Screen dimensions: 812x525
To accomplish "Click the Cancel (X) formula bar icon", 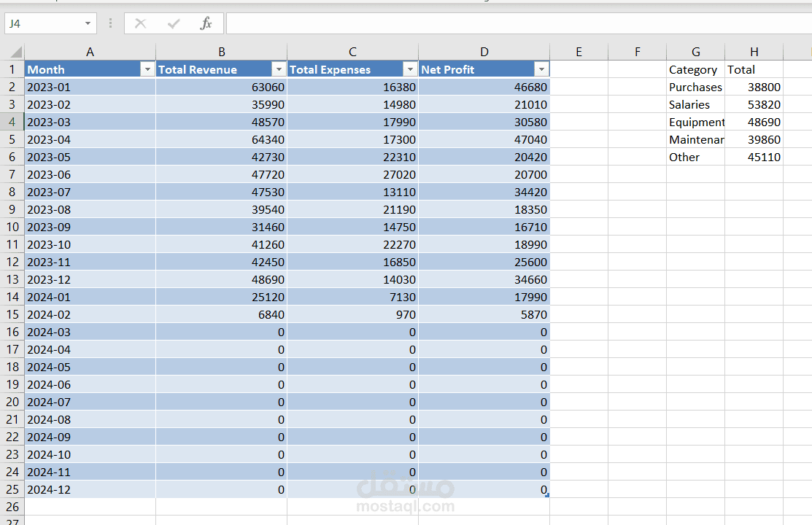I will click(x=140, y=23).
